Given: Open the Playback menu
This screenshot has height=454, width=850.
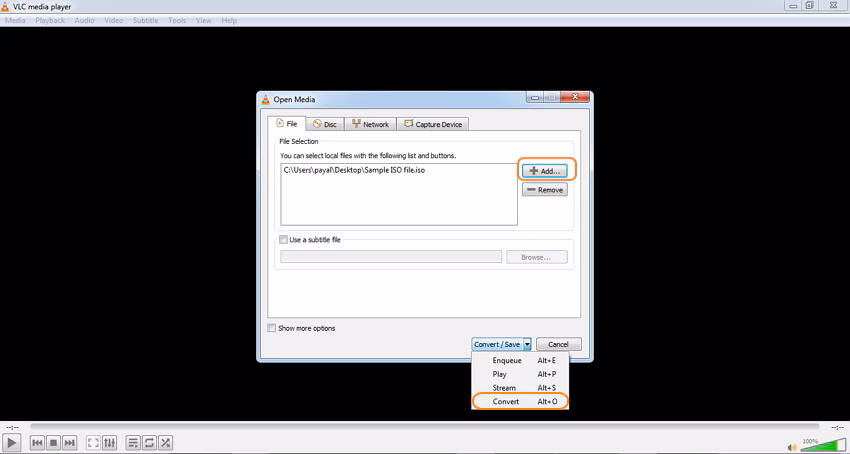Looking at the screenshot, I should pyautogui.click(x=50, y=21).
